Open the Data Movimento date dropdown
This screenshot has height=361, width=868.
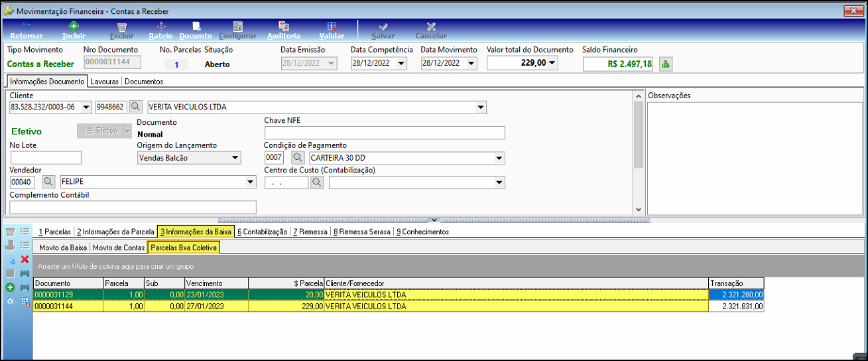click(471, 64)
